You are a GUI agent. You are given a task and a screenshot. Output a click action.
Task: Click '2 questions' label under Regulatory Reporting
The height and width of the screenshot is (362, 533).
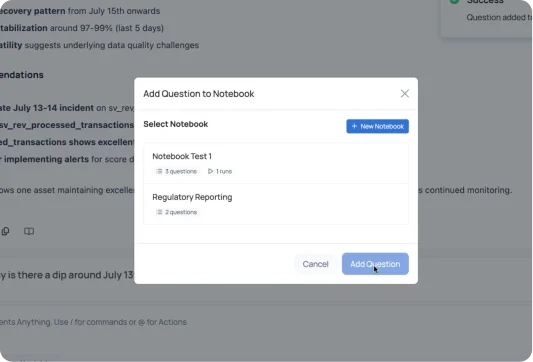click(181, 212)
